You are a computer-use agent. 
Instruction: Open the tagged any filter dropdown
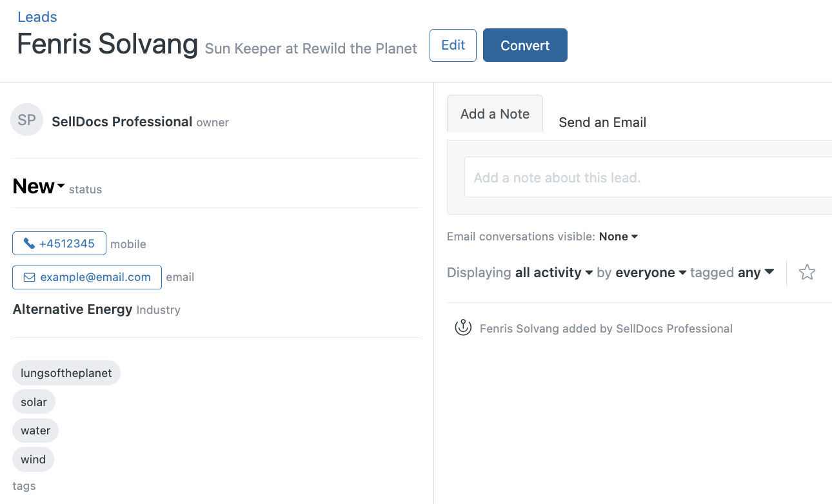(x=756, y=273)
